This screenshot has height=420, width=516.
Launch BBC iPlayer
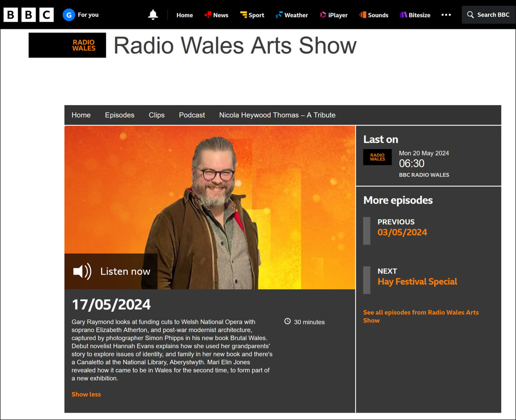click(x=334, y=15)
